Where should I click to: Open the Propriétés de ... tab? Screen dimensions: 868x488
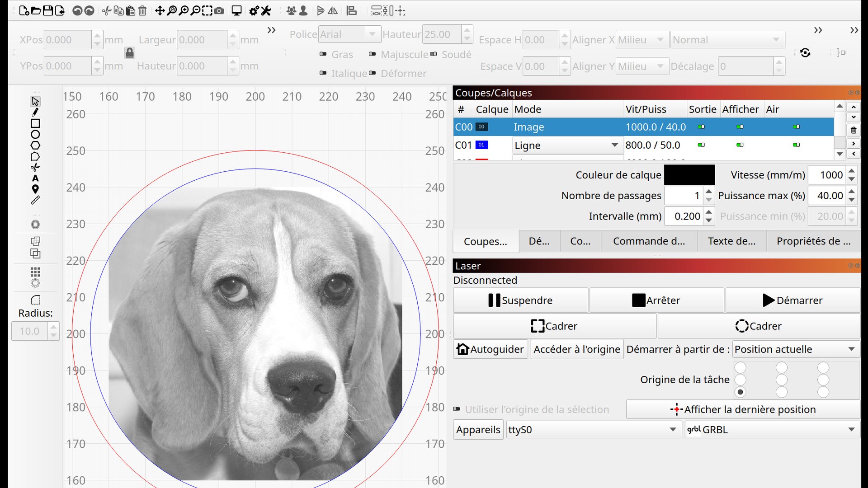pos(813,241)
